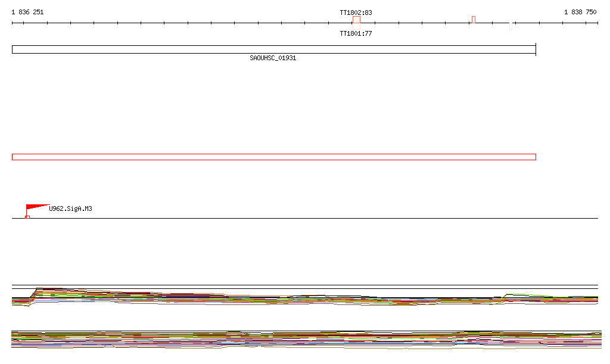
Task: Click the U962.SigA.M3 red promoter flag
Action: click(38, 207)
